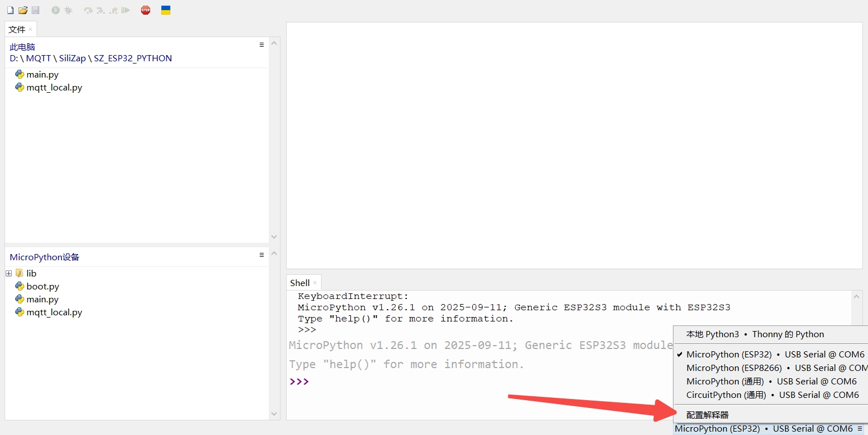This screenshot has height=435, width=868.
Task: Expand the lib folder on the device
Action: pyautogui.click(x=8, y=273)
